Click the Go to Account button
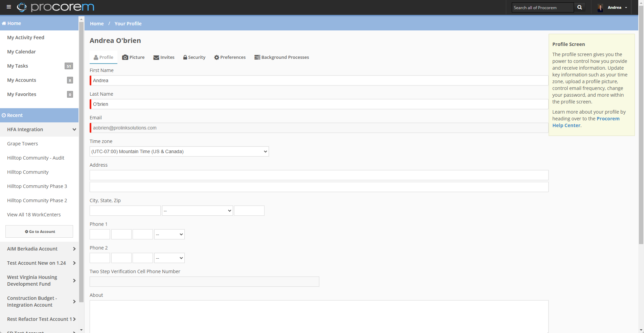The height and width of the screenshot is (333, 644). point(39,232)
